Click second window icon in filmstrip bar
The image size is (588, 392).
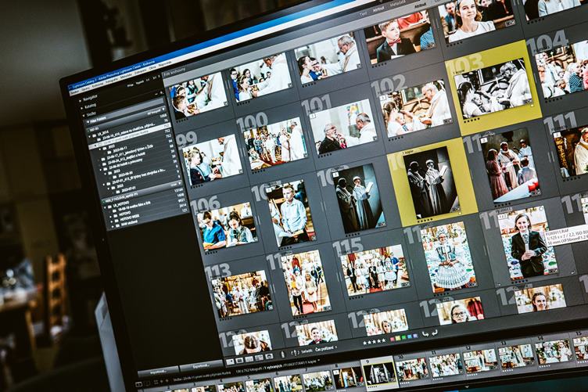pos(147,383)
